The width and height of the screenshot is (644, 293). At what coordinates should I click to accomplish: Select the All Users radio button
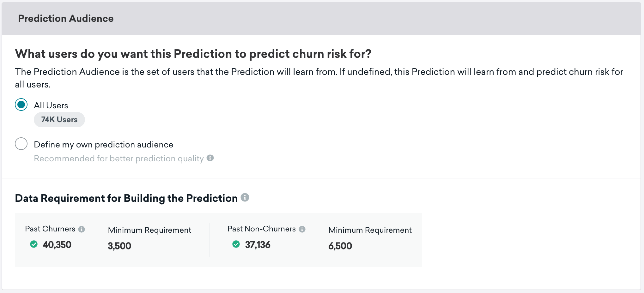(x=21, y=105)
